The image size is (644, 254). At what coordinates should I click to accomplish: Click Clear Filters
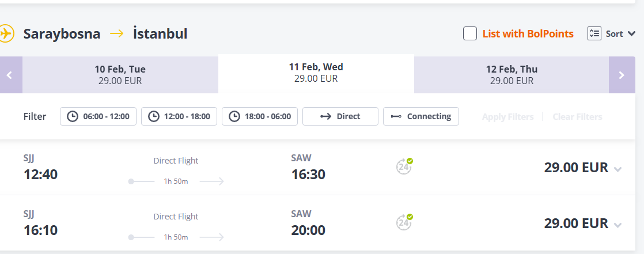coord(577,116)
